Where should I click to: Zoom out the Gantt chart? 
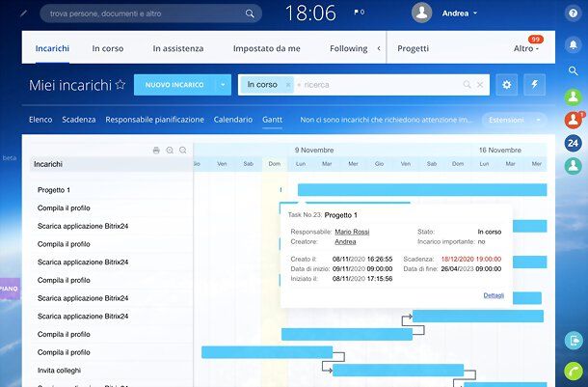(182, 151)
